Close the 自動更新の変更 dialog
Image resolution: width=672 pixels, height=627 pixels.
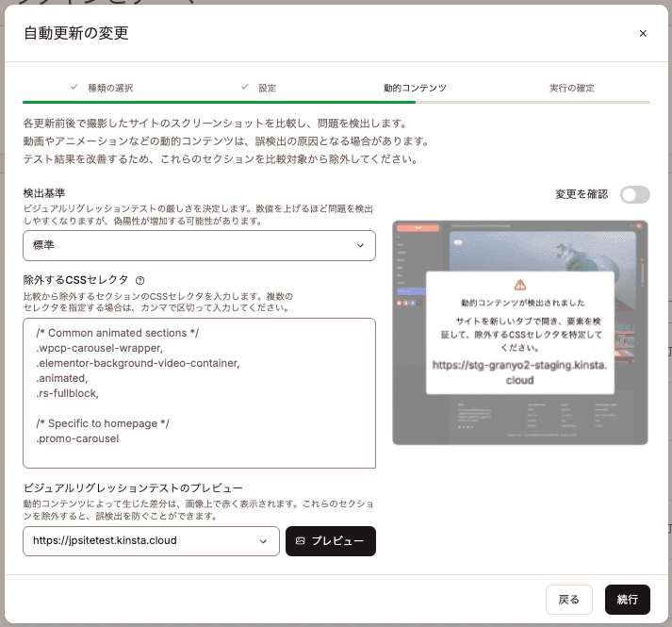643,33
